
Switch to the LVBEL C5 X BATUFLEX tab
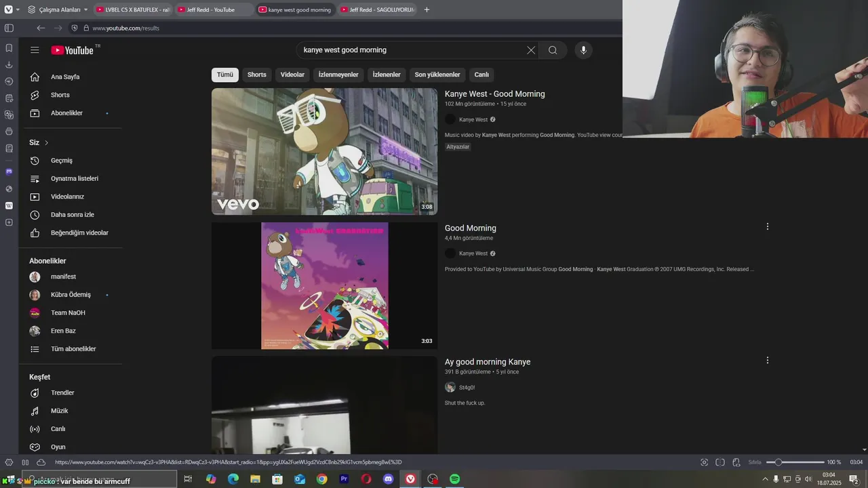coord(132,9)
